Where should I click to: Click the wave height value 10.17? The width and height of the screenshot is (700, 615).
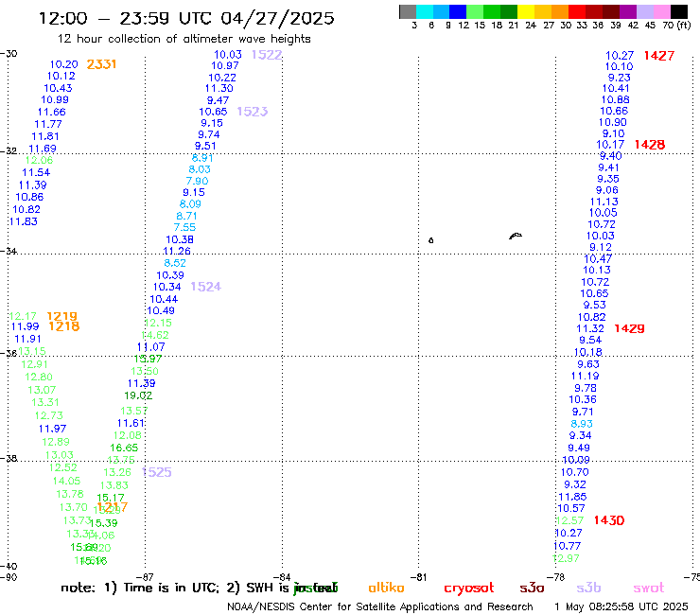click(x=610, y=145)
